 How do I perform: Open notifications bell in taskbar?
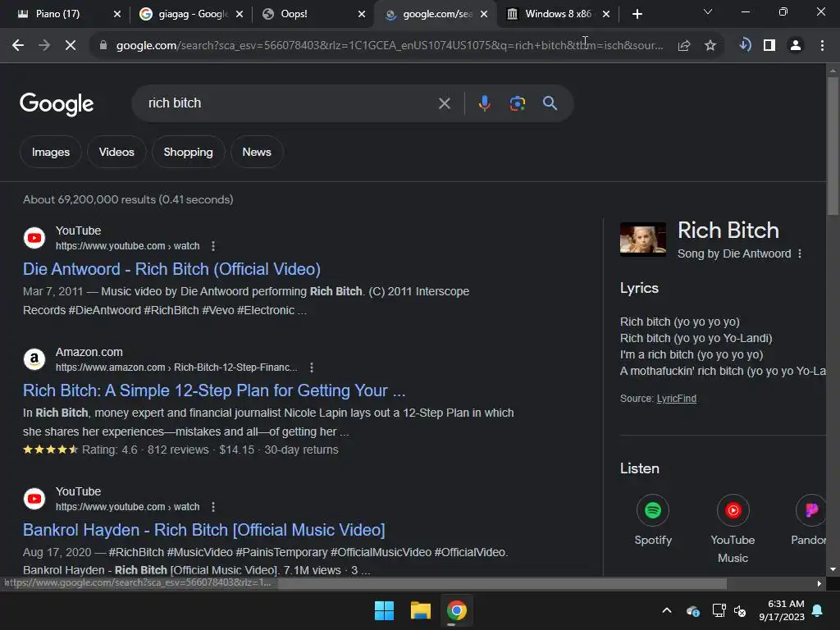[818, 610]
